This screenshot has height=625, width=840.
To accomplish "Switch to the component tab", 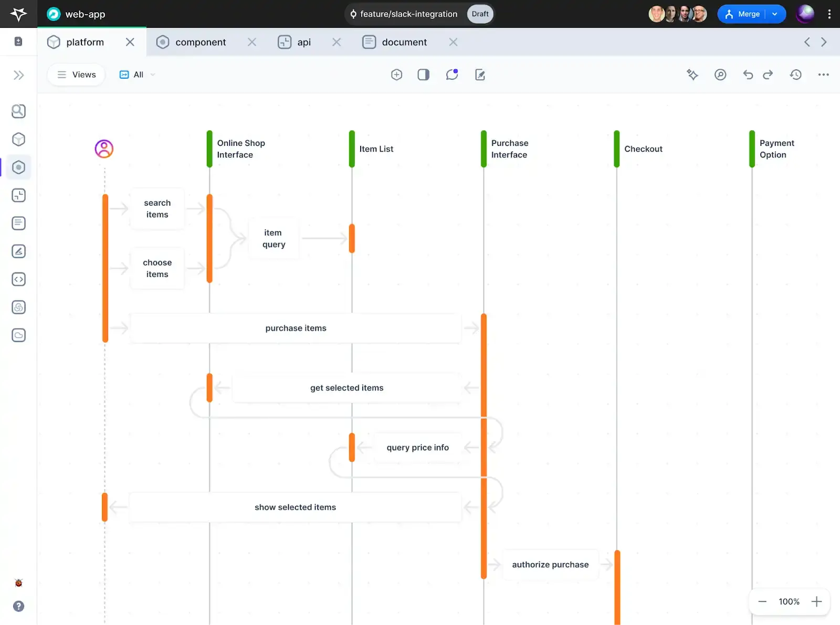I will 200,42.
